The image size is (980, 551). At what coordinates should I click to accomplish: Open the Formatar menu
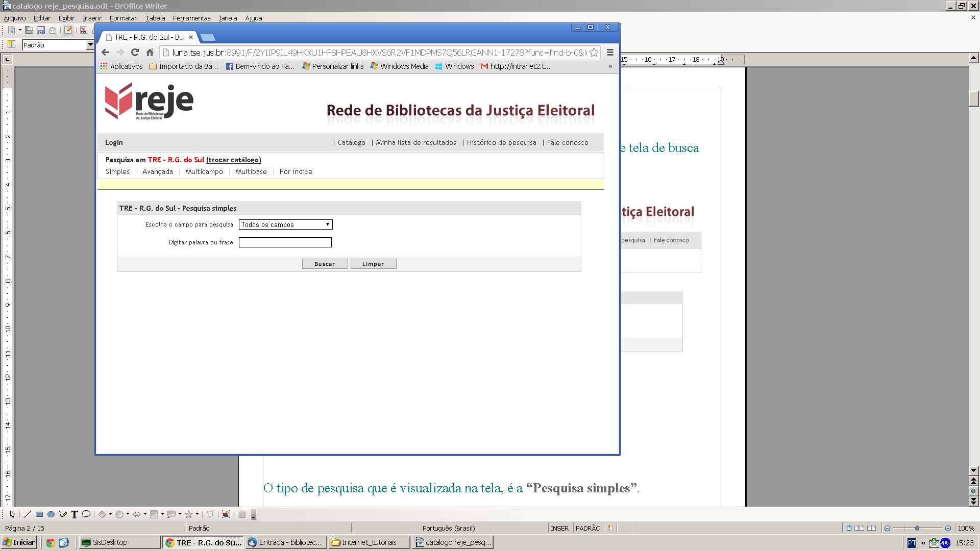point(123,18)
